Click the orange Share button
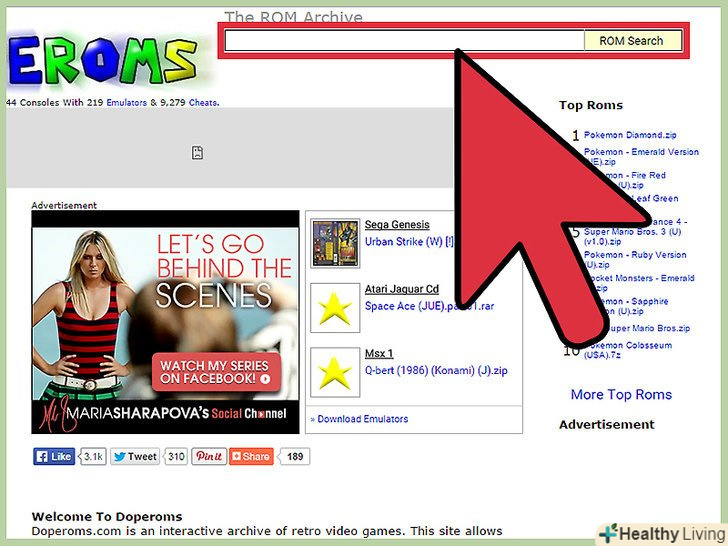The width and height of the screenshot is (728, 546). coord(251,456)
